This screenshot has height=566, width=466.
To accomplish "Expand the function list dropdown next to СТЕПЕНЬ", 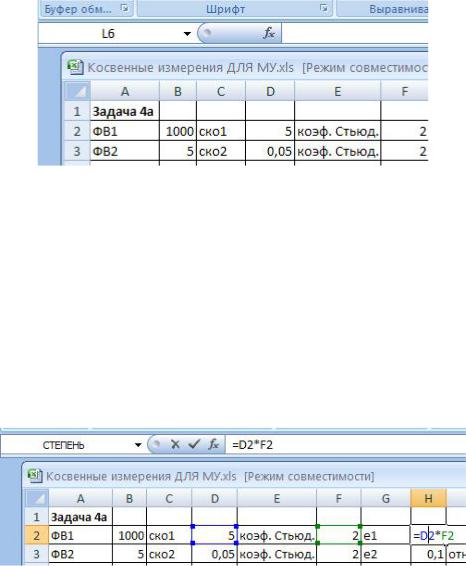I will 138,445.
